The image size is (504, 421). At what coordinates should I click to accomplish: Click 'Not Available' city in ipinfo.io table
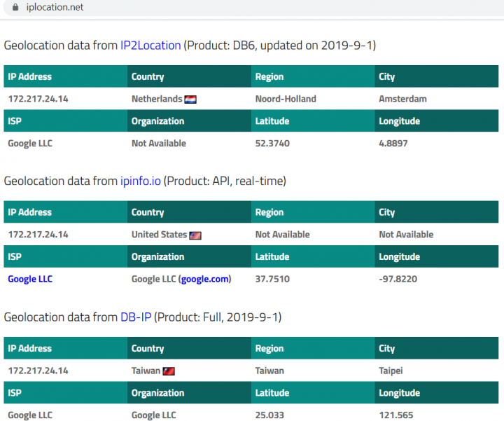pyautogui.click(x=406, y=235)
